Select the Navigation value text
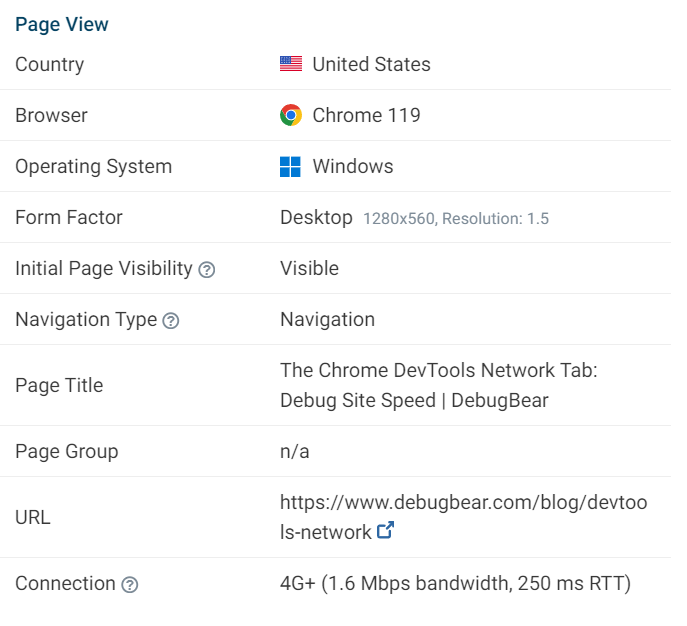The height and width of the screenshot is (626, 687). coord(327,319)
